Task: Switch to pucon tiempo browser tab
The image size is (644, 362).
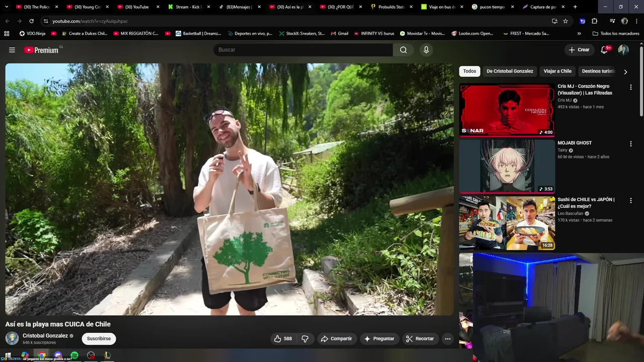Action: coord(493,7)
